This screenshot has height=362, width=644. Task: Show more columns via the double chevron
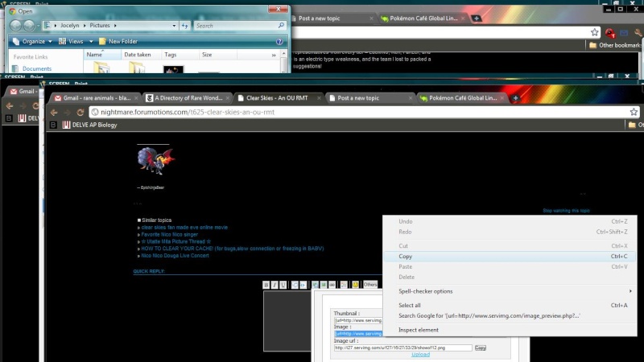(x=274, y=55)
